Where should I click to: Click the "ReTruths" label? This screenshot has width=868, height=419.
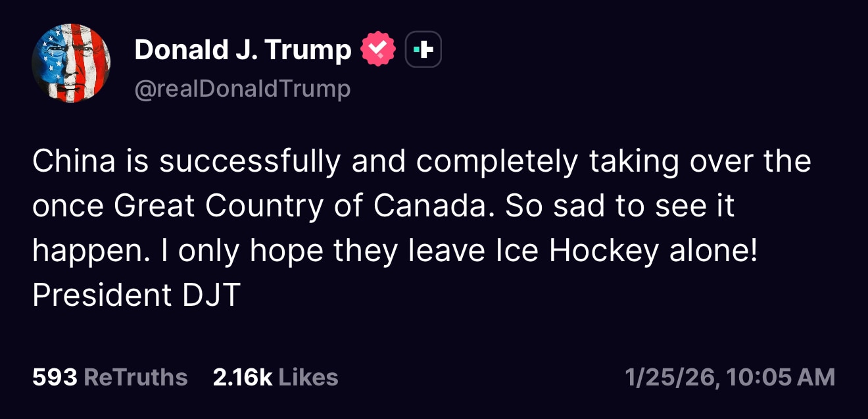coord(136,378)
